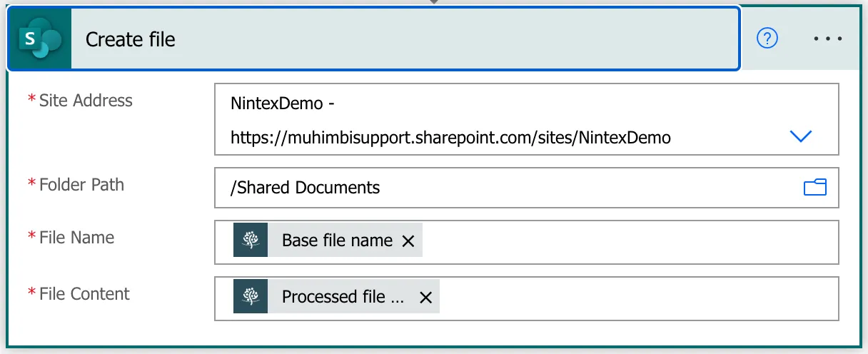Expand the Site Address dropdown arrow
This screenshot has height=354, width=868.
coord(801,136)
